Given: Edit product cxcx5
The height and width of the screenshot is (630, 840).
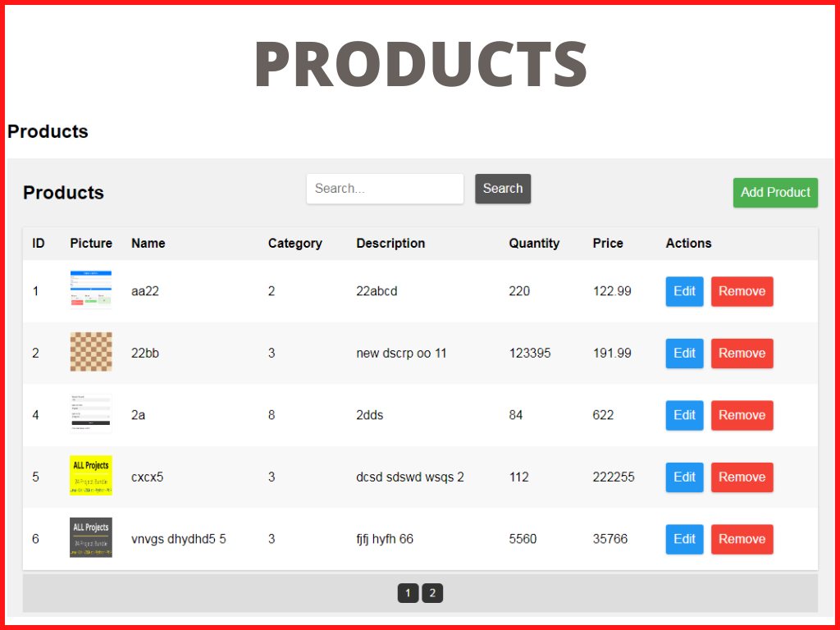Looking at the screenshot, I should 684,477.
